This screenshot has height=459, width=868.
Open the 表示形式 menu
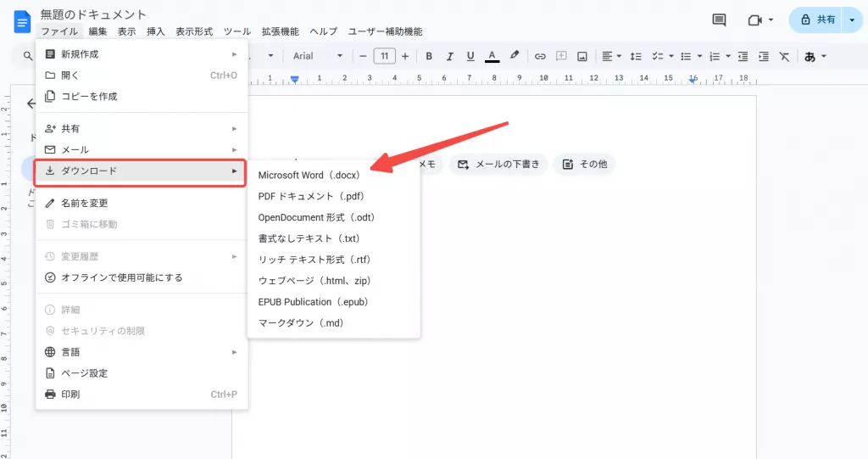pos(194,31)
